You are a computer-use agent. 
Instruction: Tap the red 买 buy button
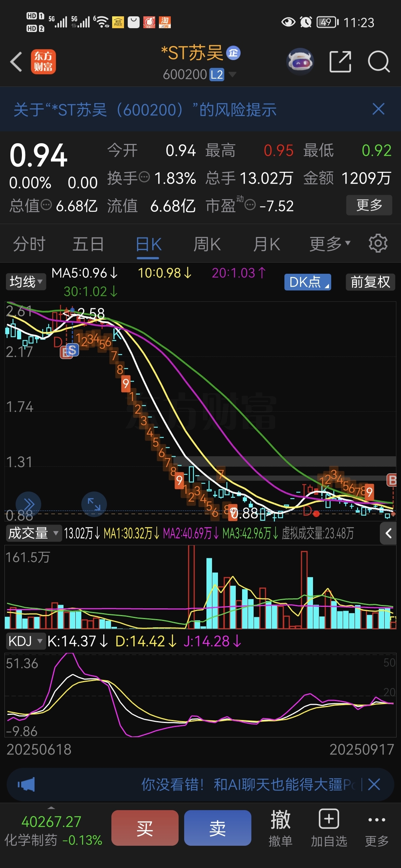click(145, 828)
